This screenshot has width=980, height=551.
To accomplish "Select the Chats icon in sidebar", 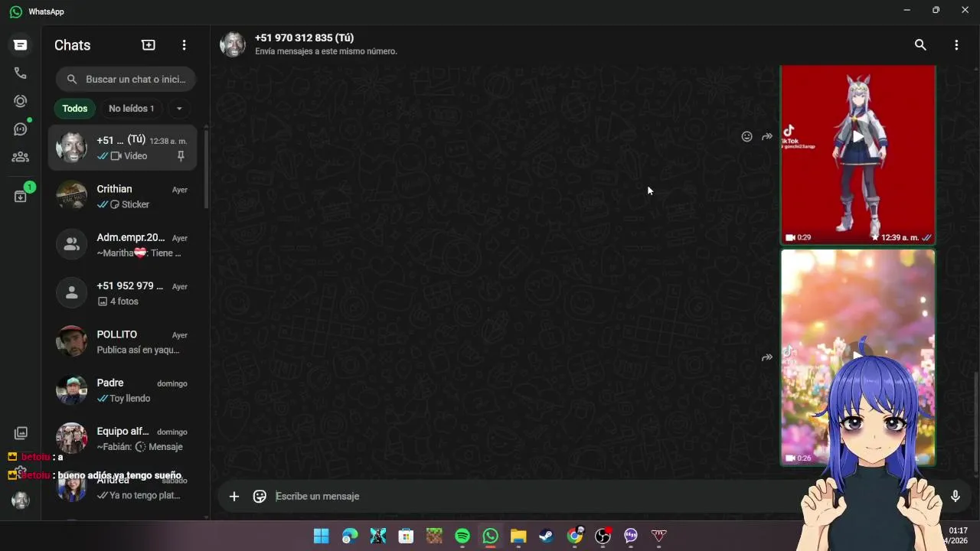I will [21, 45].
